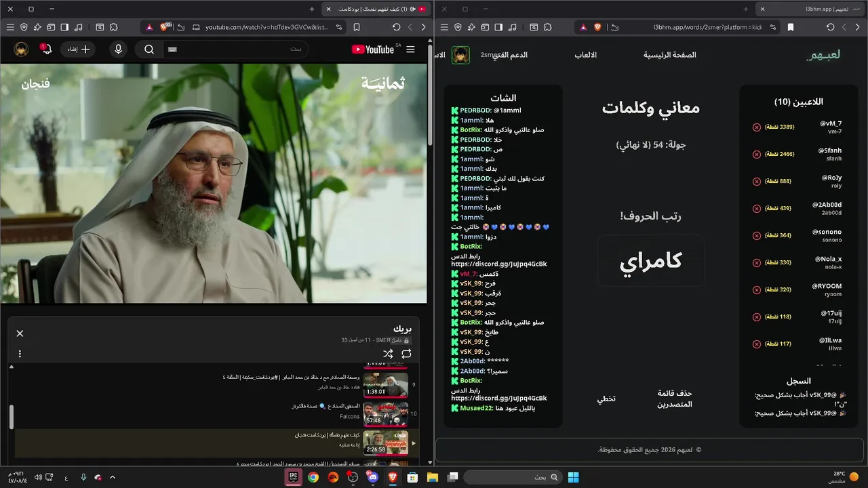Open Brave main menu in YouTube window

click(x=9, y=27)
